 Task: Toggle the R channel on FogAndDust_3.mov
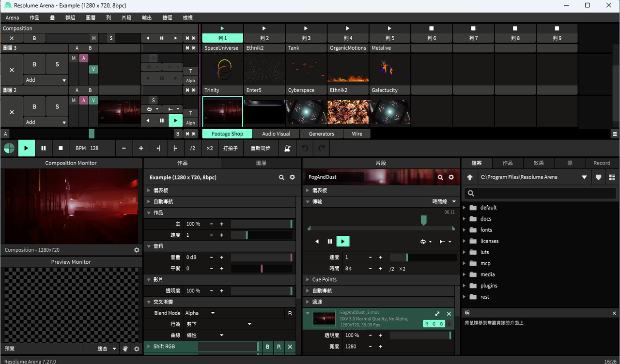coord(426,324)
